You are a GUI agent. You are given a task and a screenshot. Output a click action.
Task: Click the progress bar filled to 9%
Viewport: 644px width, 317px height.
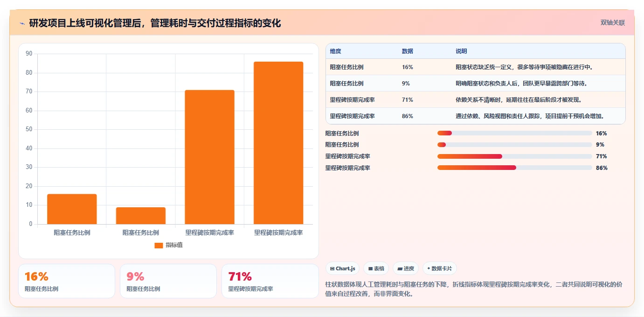[x=515, y=145]
